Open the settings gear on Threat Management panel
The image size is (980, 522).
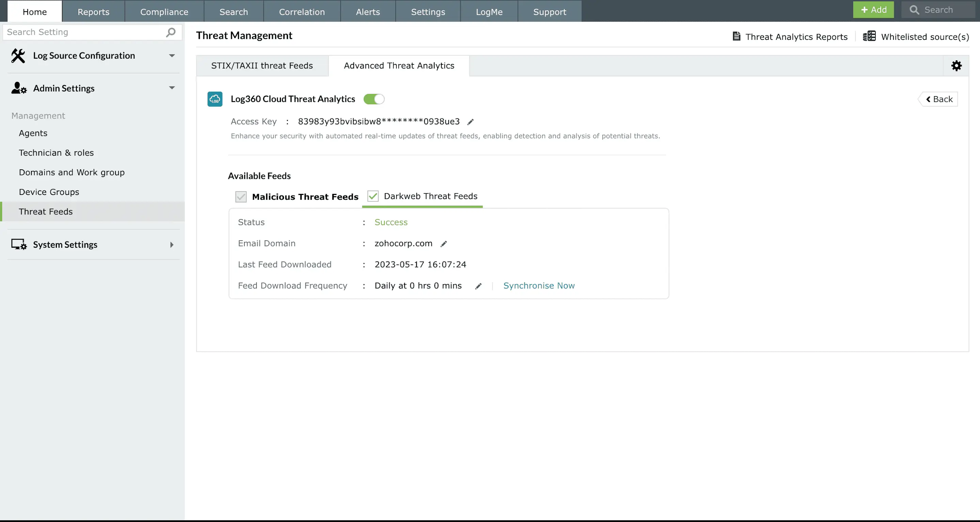pos(957,65)
